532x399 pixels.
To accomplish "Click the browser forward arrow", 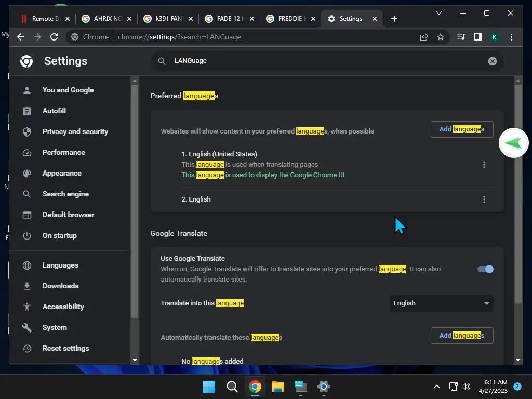I will pos(37,37).
